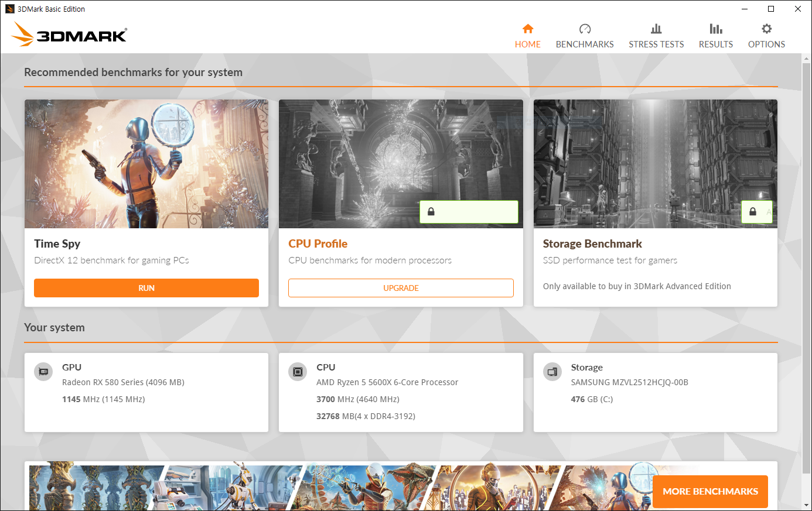This screenshot has height=511, width=812.
Task: Close the 3DMark window
Action: click(x=798, y=9)
